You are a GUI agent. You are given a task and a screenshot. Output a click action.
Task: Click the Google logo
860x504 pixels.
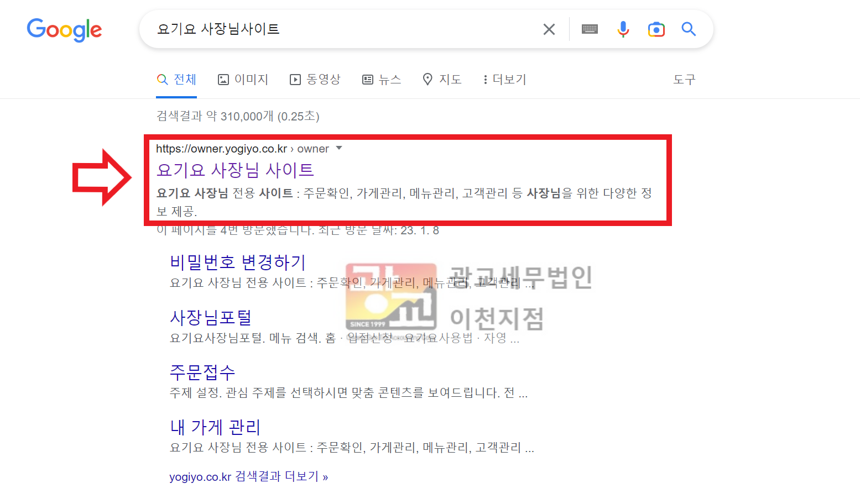[x=64, y=30]
